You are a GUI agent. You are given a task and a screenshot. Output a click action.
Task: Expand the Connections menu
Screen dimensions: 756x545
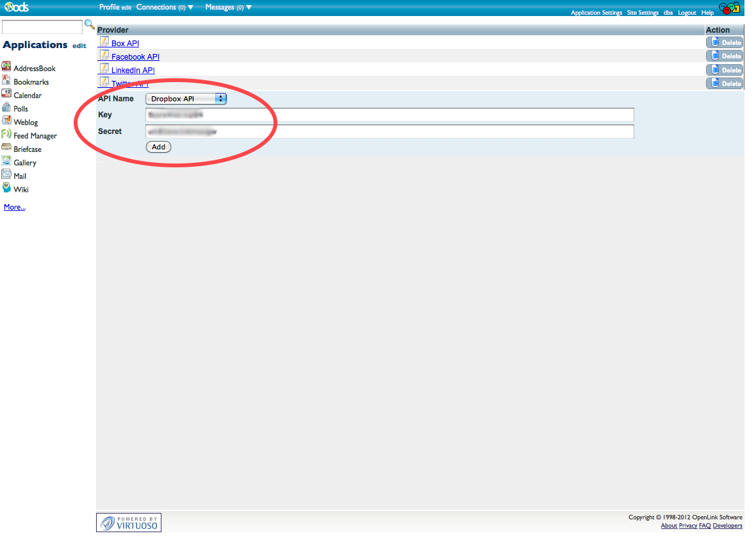coord(165,8)
